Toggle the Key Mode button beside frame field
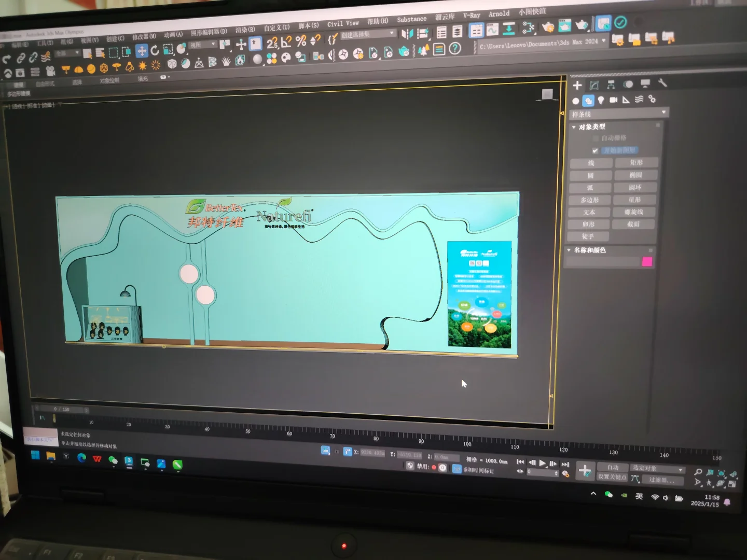Screen dimensions: 747x560 pos(520,471)
